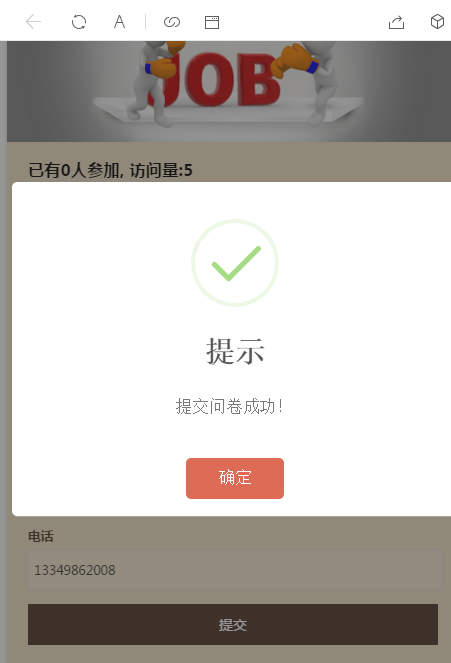
Task: Click the green checkmark success icon
Action: pyautogui.click(x=235, y=263)
